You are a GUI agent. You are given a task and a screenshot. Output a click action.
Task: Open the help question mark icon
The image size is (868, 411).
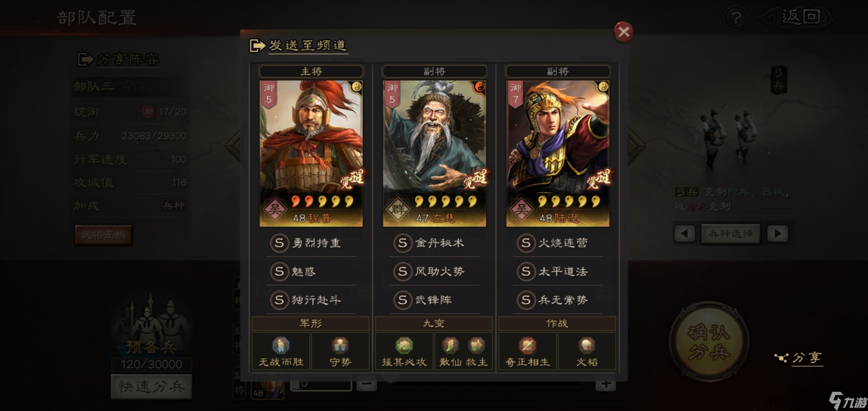(736, 18)
